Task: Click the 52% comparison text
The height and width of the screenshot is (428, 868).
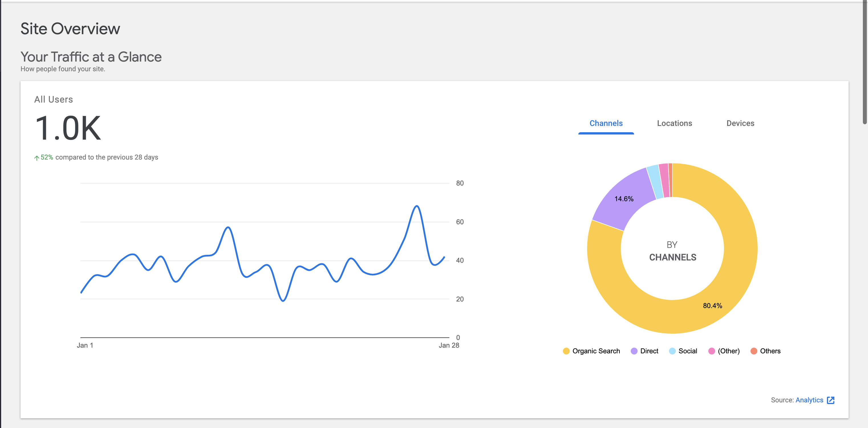Action: tap(47, 157)
